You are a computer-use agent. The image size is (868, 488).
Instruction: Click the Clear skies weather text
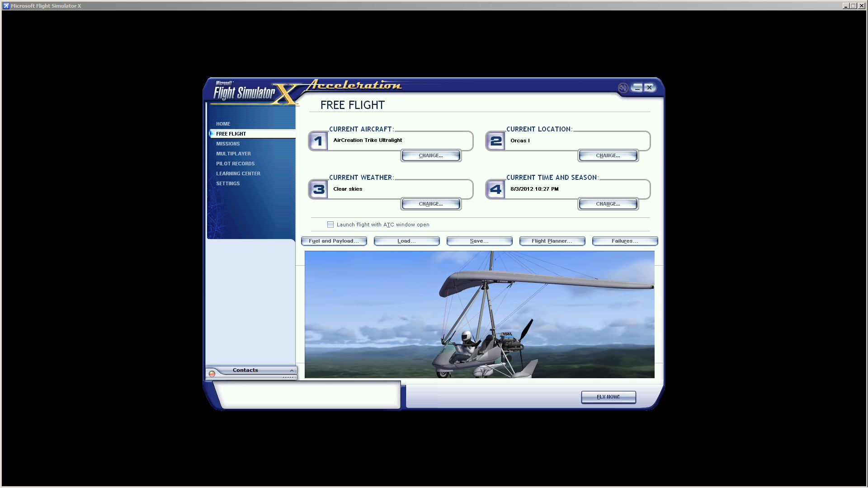click(x=348, y=189)
